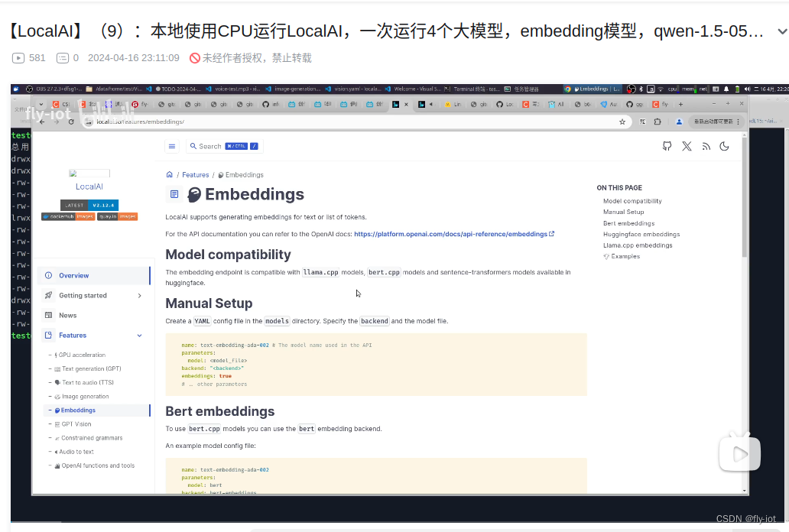The width and height of the screenshot is (789, 532).
Task: Toggle dark mode with the moon icon
Action: pos(725,147)
